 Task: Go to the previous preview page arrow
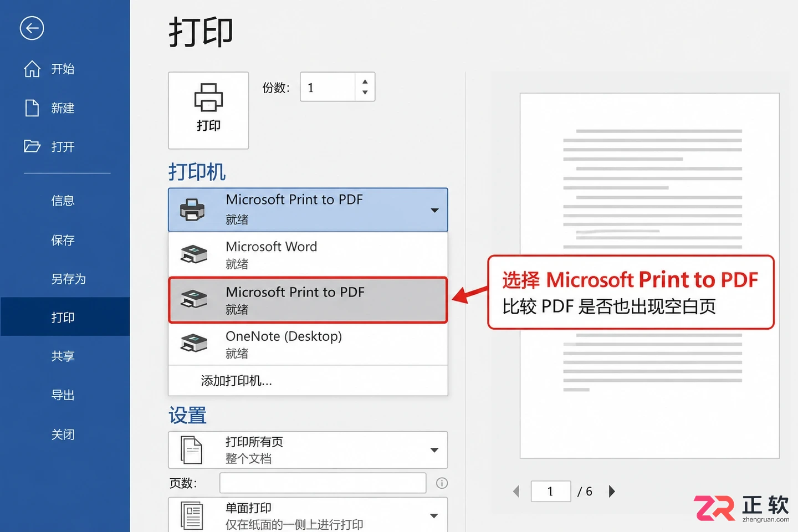[516, 491]
